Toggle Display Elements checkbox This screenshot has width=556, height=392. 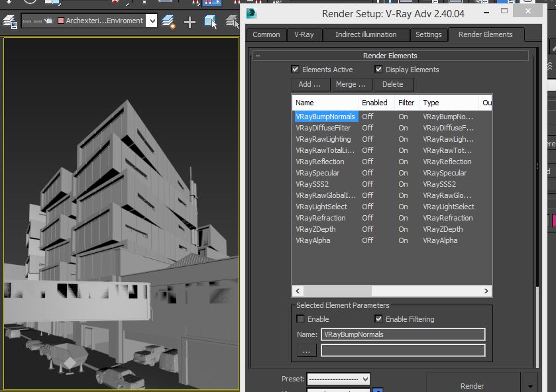pyautogui.click(x=378, y=69)
